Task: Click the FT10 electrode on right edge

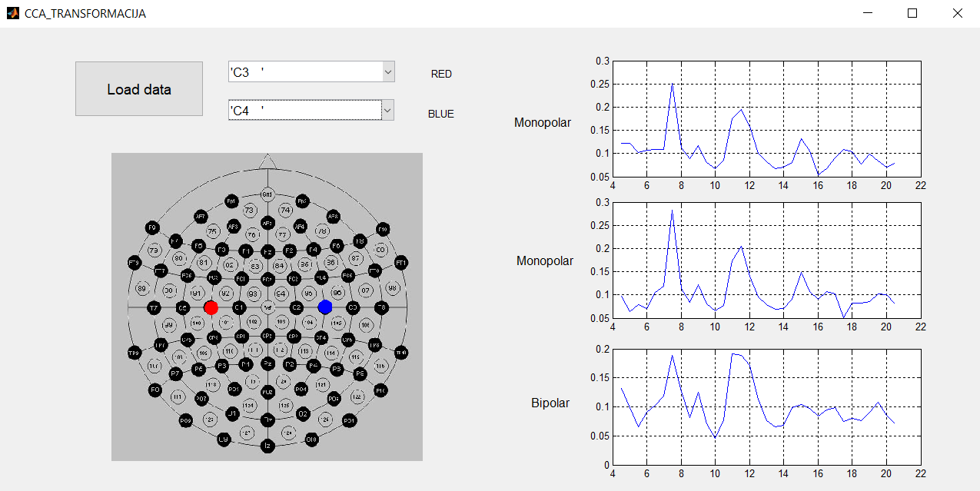Action: pos(400,262)
